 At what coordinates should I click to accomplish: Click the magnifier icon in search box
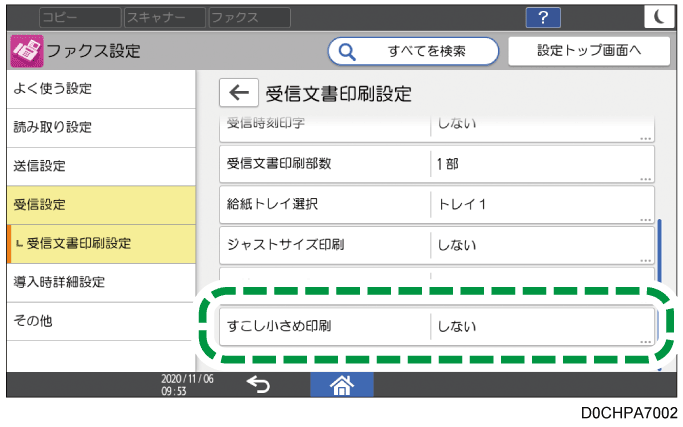click(x=347, y=52)
